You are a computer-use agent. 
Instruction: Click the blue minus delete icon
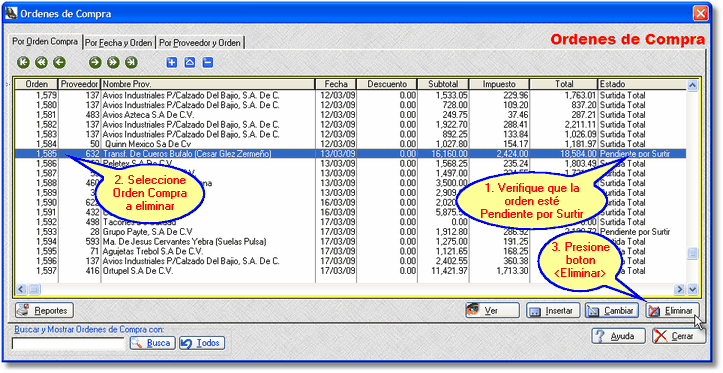point(207,62)
